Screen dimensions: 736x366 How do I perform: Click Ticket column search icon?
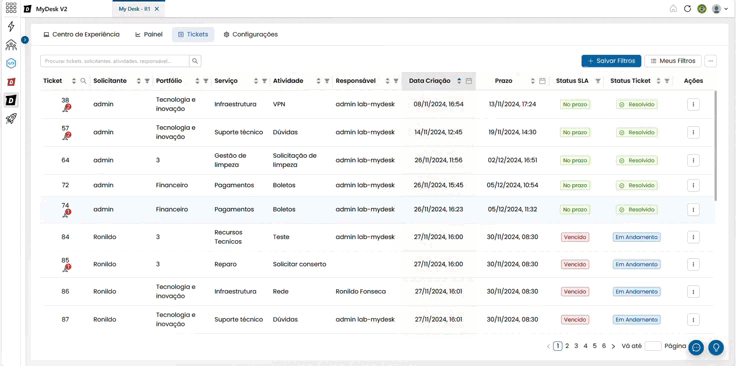(84, 81)
